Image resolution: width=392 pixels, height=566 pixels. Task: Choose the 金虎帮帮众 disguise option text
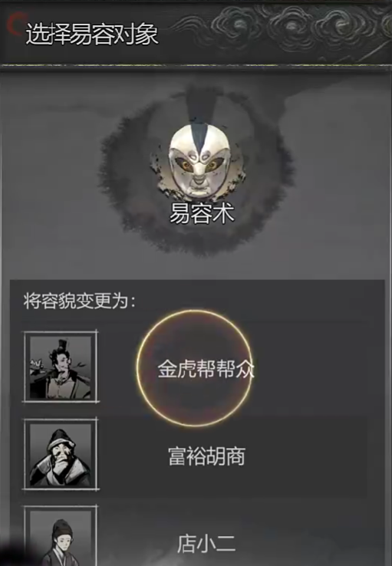(x=206, y=369)
